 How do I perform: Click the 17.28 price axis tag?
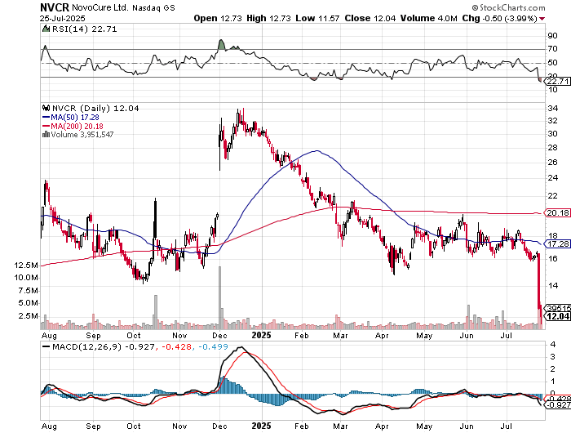(557, 244)
